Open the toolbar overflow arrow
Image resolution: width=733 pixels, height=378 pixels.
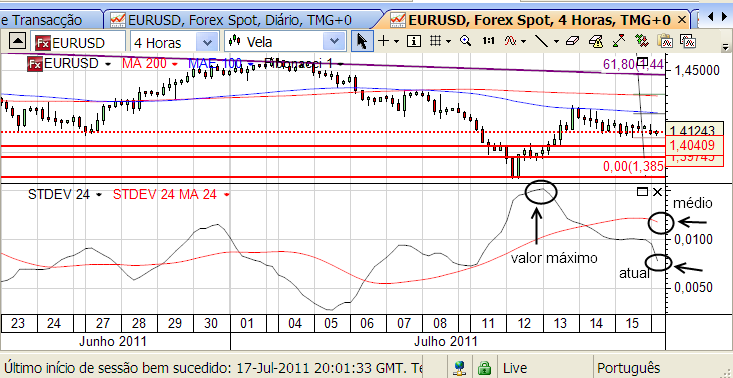pyautogui.click(x=726, y=47)
